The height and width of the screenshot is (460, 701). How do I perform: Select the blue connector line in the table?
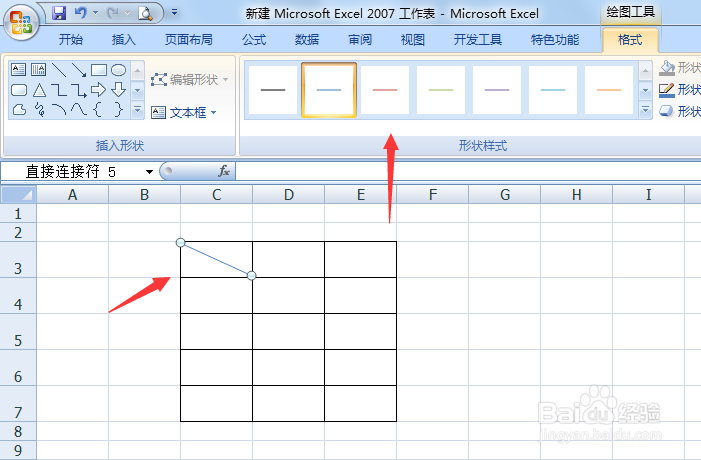[x=216, y=259]
